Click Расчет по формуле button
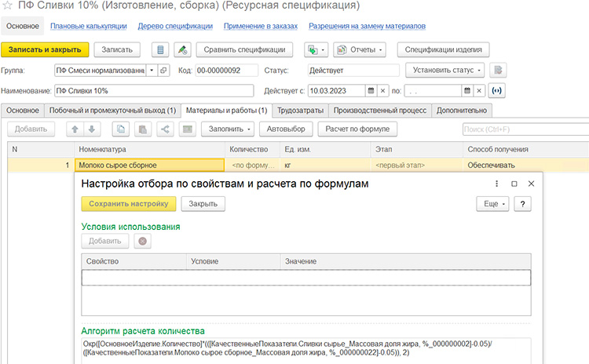The width and height of the screenshot is (589, 364). coord(357,129)
